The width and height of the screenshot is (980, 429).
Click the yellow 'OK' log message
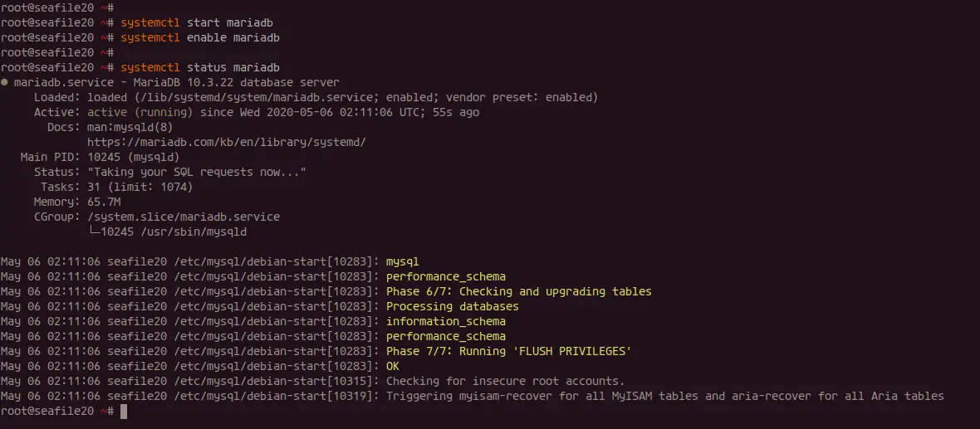[393, 367]
